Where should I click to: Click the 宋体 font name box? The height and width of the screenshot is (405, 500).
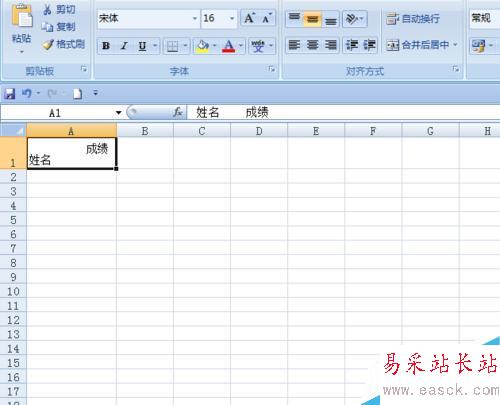pyautogui.click(x=144, y=18)
